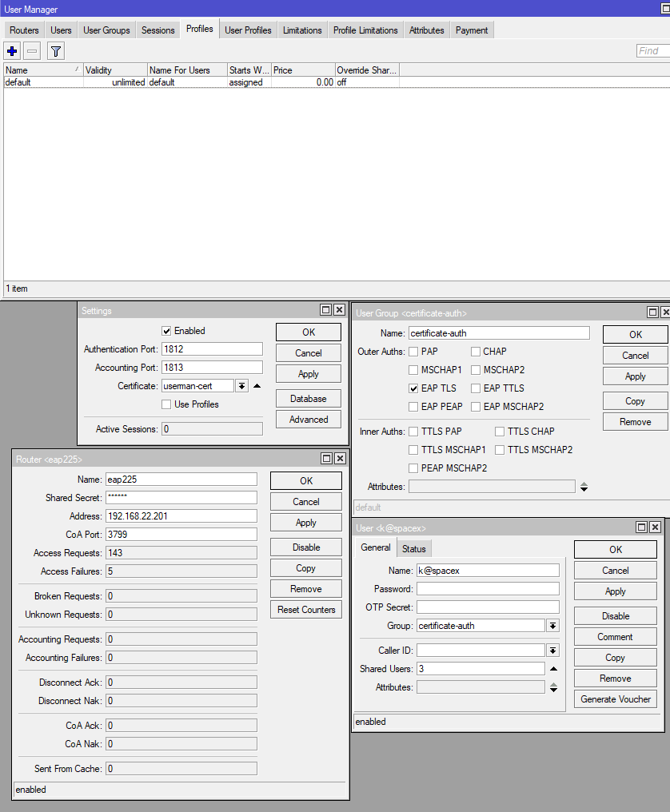Screen dimensions: 670x812
Task: Click the router Address field
Action: click(x=181, y=515)
